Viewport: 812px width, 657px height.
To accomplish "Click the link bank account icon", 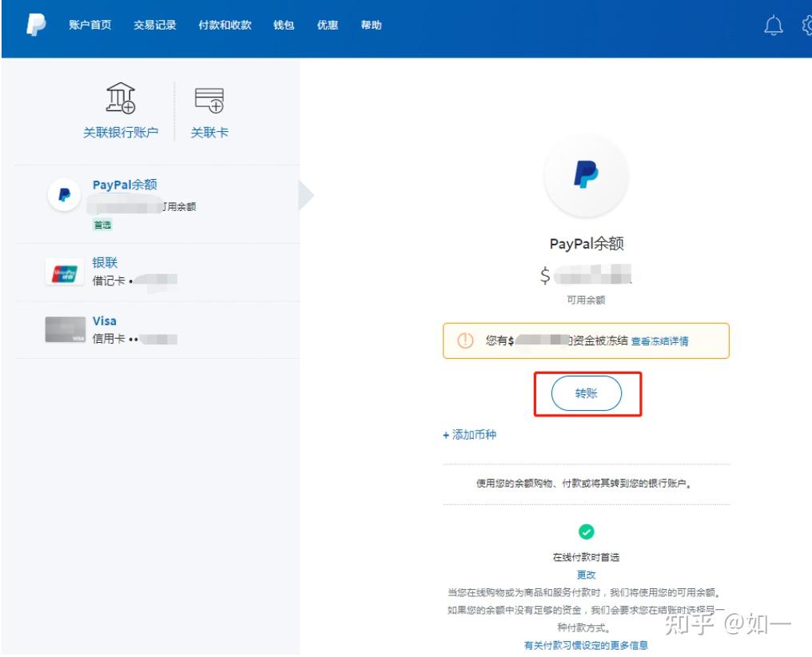I will pyautogui.click(x=121, y=98).
